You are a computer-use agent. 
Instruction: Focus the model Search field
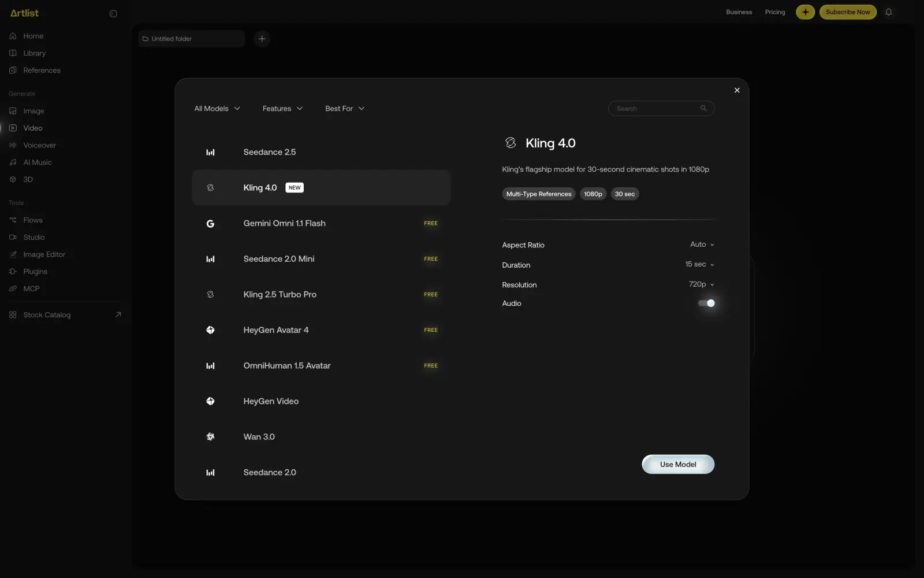point(661,109)
